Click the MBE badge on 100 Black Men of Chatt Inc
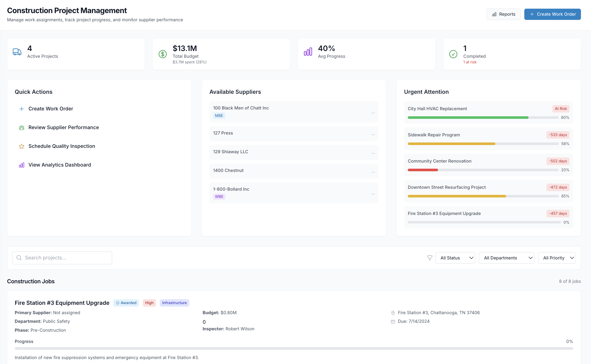 point(219,116)
